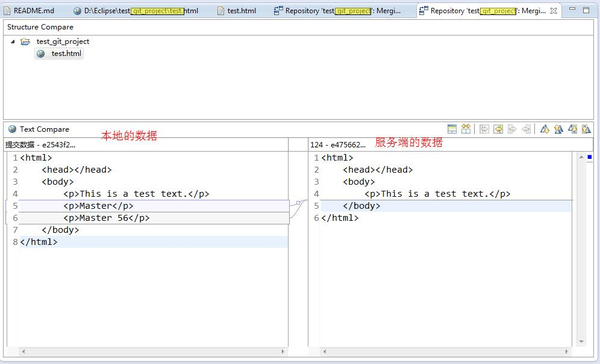Select test.html in Structure Compare tree
The width and height of the screenshot is (600, 364).
pyautogui.click(x=66, y=54)
